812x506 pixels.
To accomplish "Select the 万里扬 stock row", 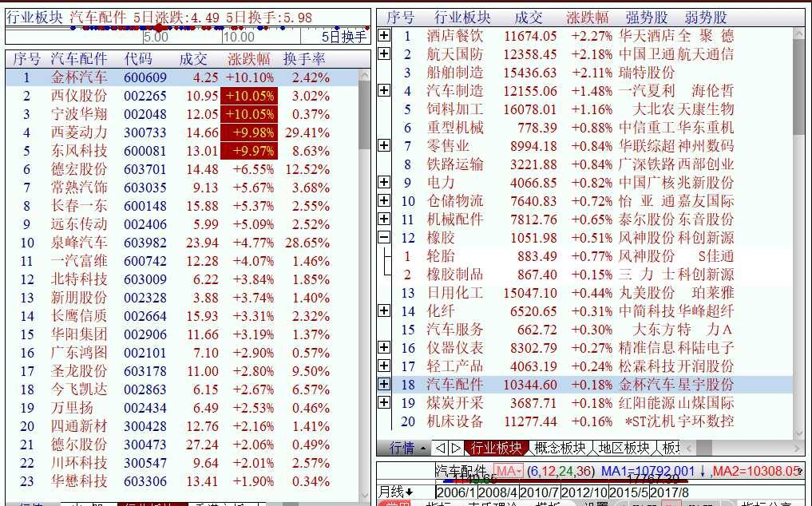I will pyautogui.click(x=182, y=408).
